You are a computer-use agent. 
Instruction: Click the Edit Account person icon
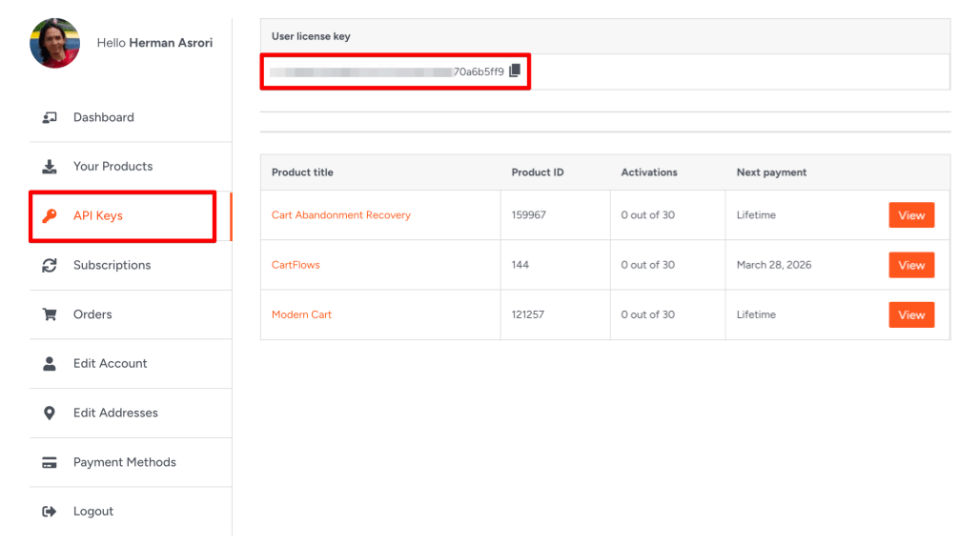click(x=50, y=364)
